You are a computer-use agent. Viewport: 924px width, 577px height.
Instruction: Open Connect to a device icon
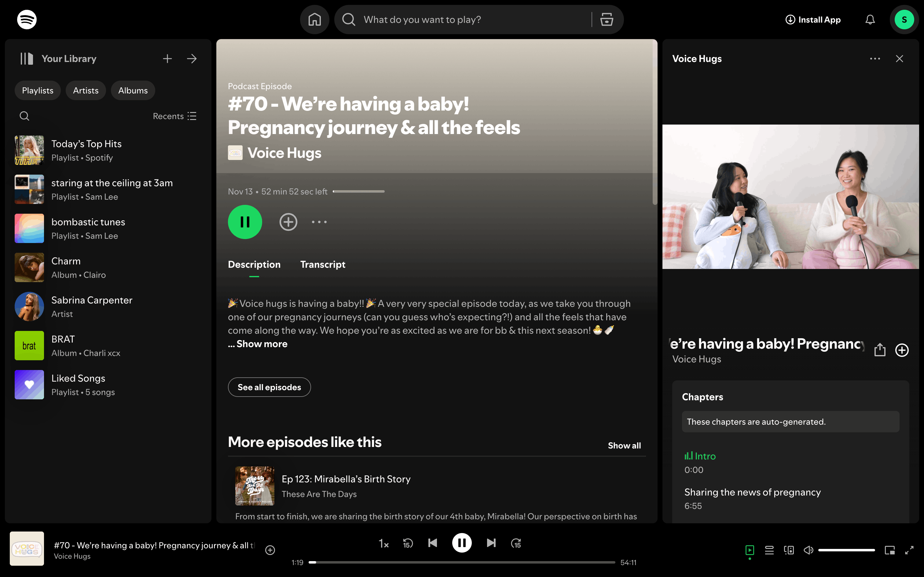point(789,550)
